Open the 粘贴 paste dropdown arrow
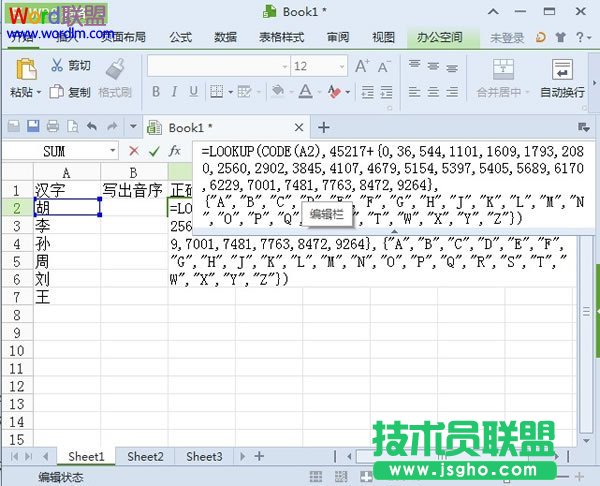 point(39,93)
